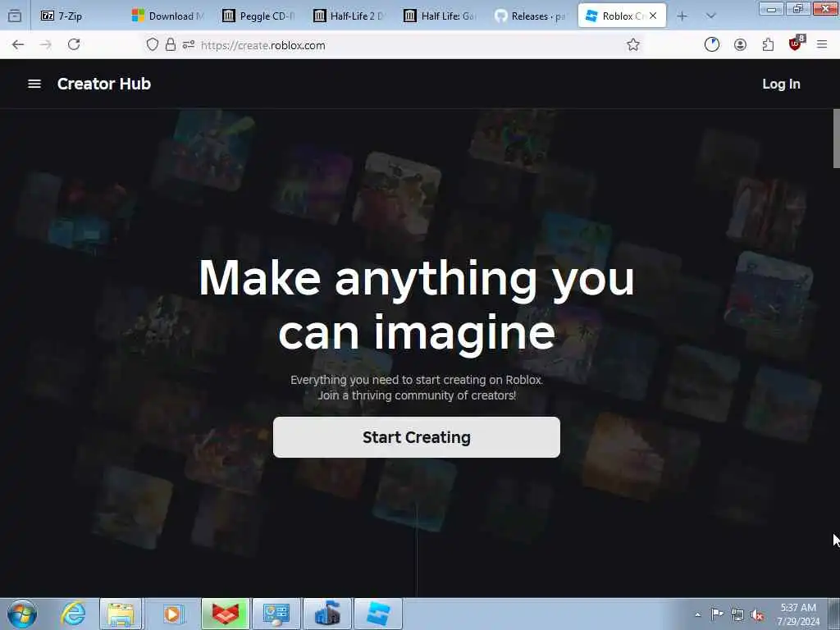Click the red fox taskbar icon
This screenshot has width=840, height=630.
[x=225, y=614]
